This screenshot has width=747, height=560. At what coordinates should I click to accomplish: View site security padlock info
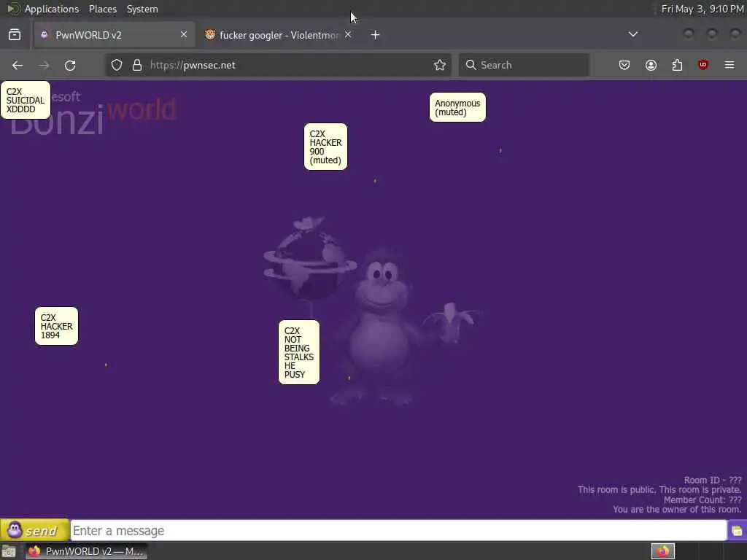(x=137, y=65)
